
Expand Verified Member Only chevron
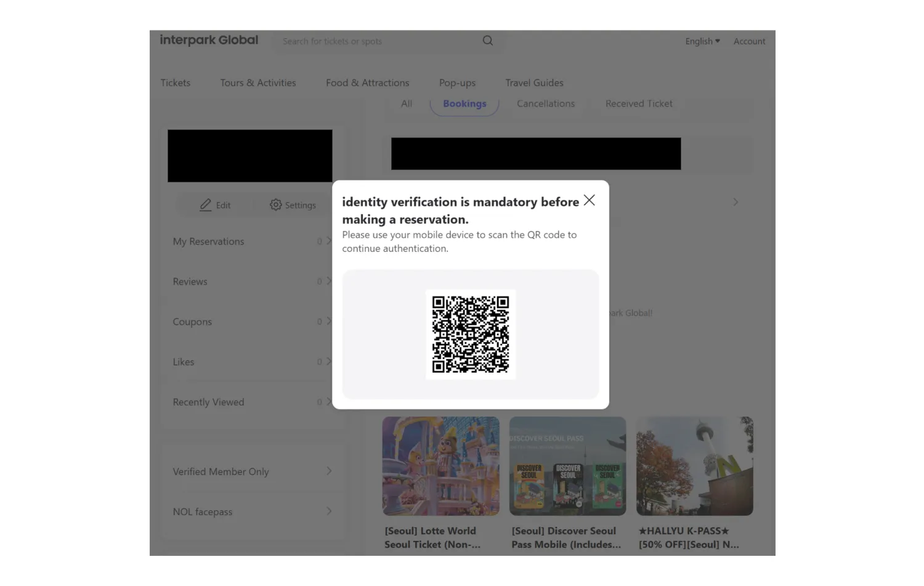pos(329,471)
